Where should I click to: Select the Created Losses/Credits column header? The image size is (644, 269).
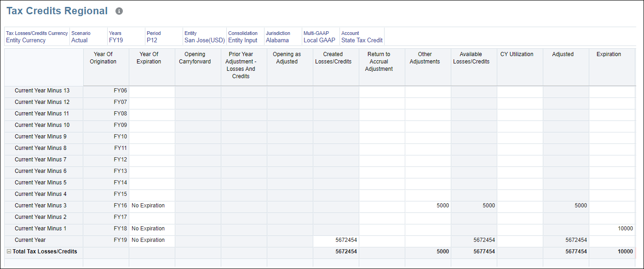336,67
